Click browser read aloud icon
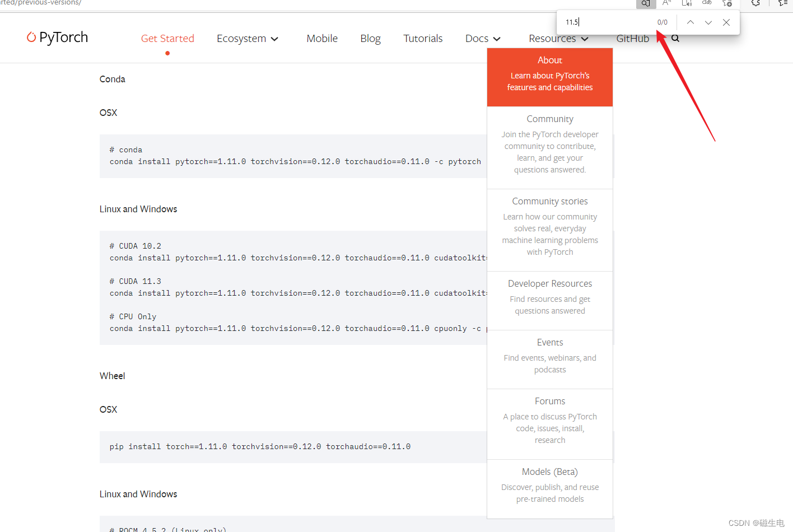Screen dimensions: 793x532 point(666,3)
